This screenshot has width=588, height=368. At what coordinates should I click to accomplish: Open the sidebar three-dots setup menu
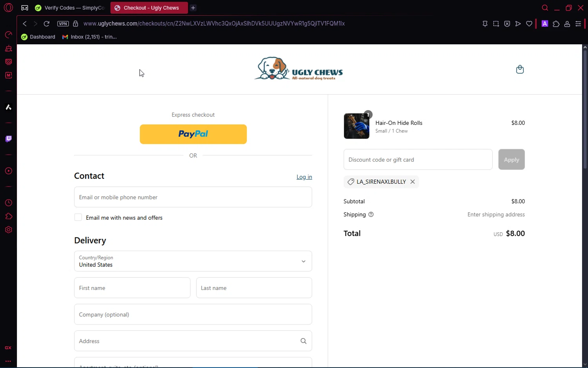(8, 361)
